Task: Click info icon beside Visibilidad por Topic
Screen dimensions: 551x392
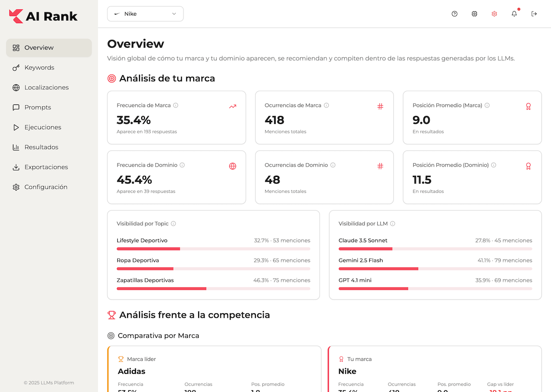Action: [173, 224]
